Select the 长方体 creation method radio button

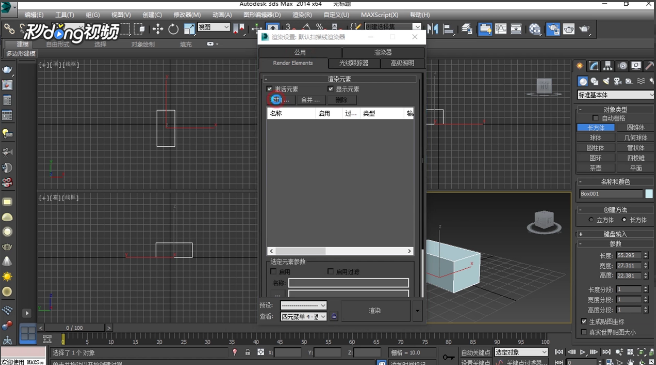(625, 220)
